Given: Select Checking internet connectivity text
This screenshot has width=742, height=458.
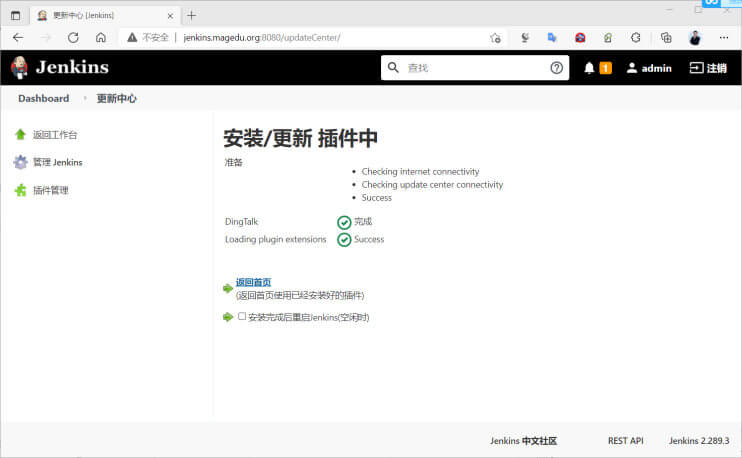Looking at the screenshot, I should 420,171.
